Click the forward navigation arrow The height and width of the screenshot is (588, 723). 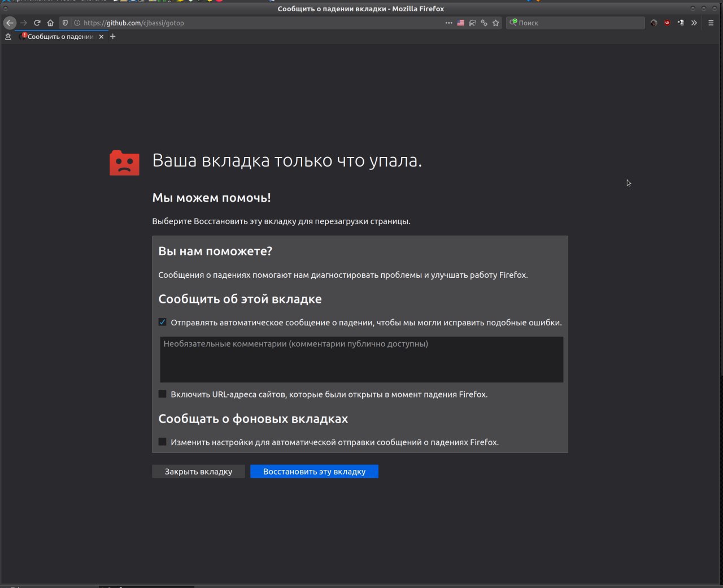click(24, 23)
